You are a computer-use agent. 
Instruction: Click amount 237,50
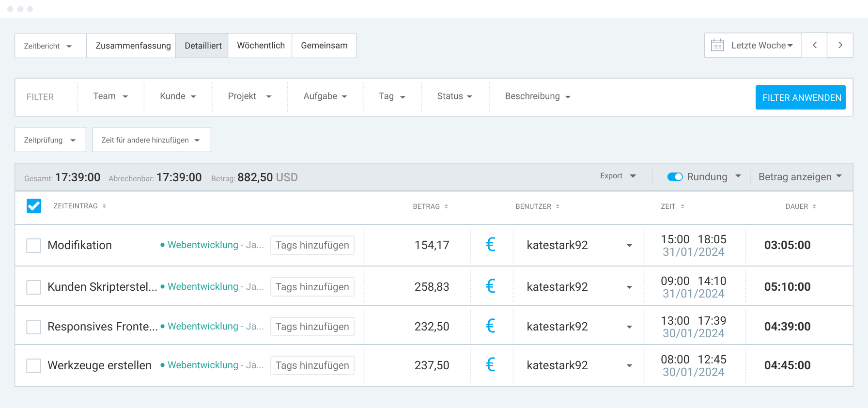pos(432,365)
